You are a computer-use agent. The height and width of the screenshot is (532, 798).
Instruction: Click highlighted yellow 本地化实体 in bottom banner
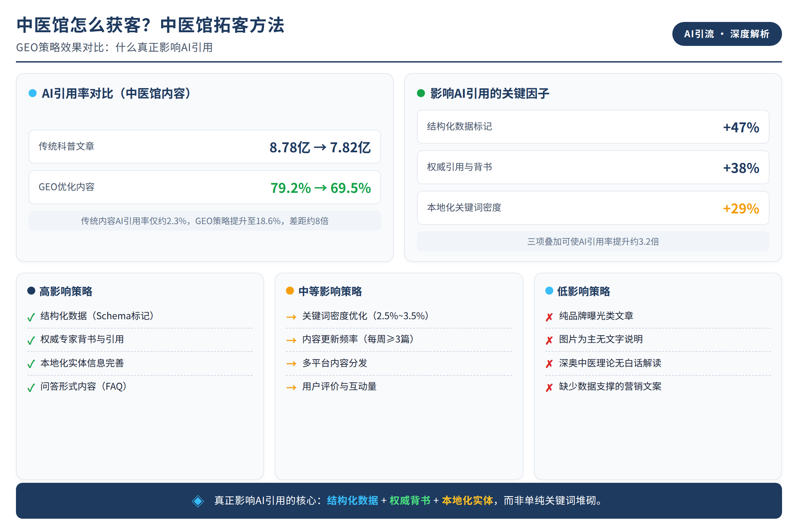[467, 501]
